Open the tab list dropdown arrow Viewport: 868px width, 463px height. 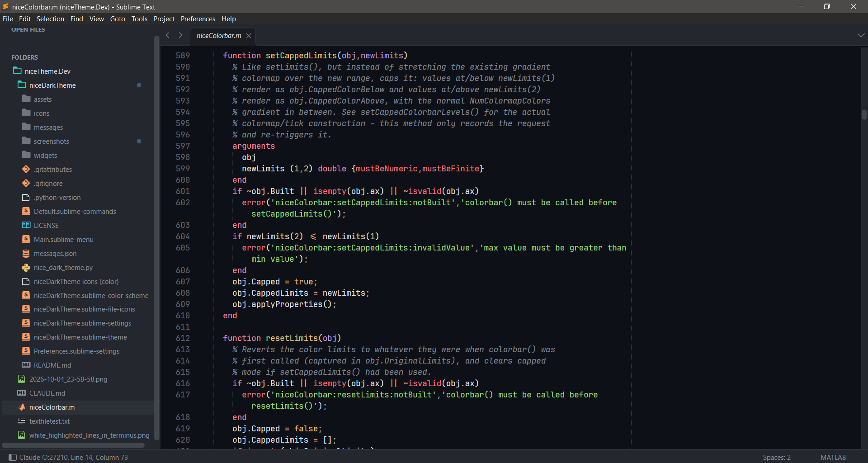click(861, 35)
